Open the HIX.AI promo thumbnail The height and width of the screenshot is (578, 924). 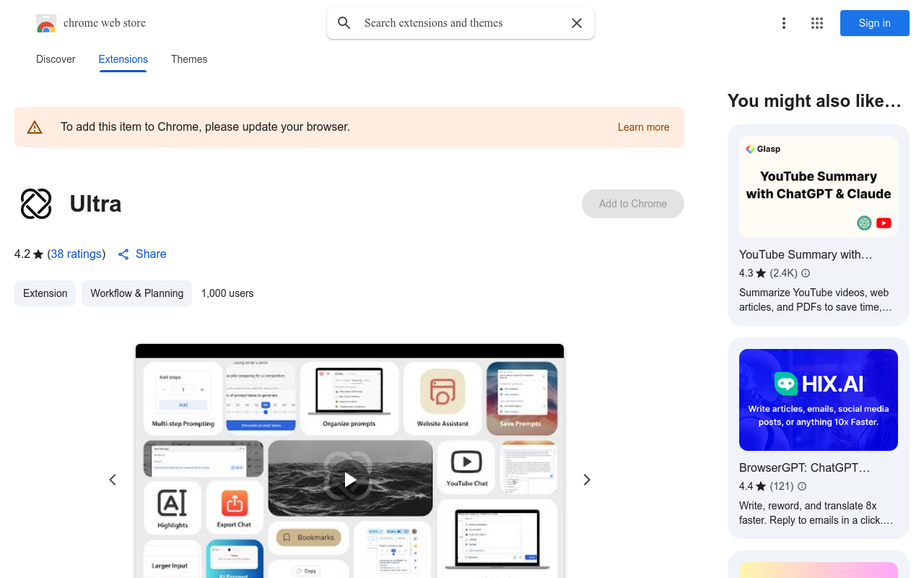tap(819, 400)
